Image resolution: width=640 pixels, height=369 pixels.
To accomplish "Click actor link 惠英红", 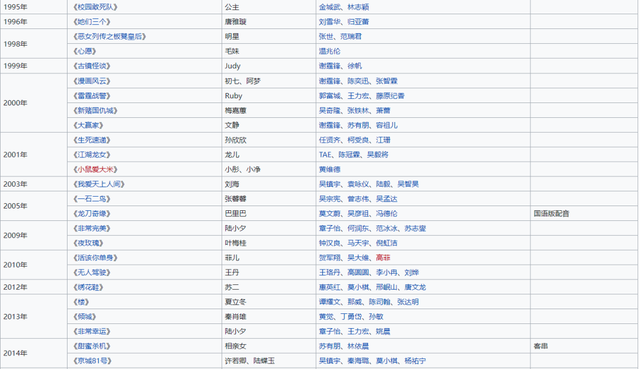I will [x=330, y=287].
